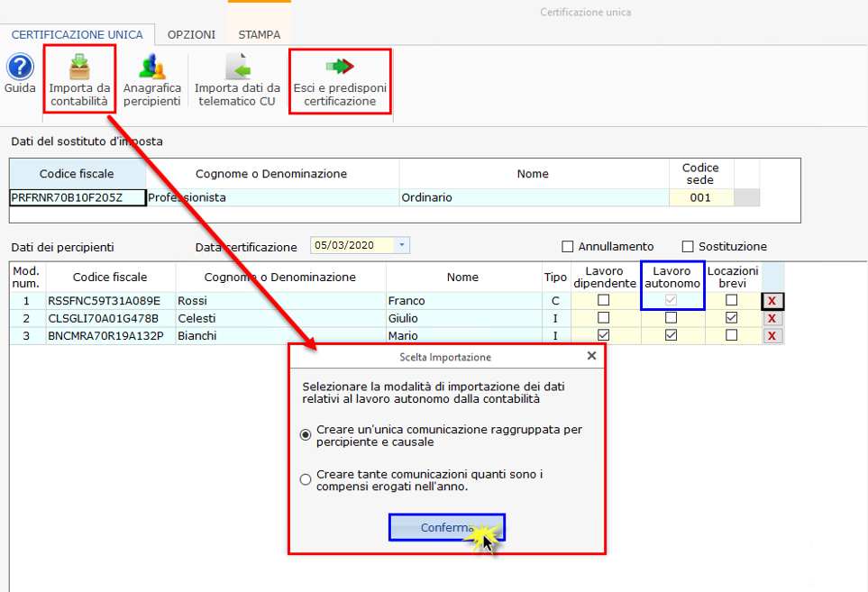Switch to the STAMPA tab
The height and width of the screenshot is (592, 868).
[x=259, y=34]
